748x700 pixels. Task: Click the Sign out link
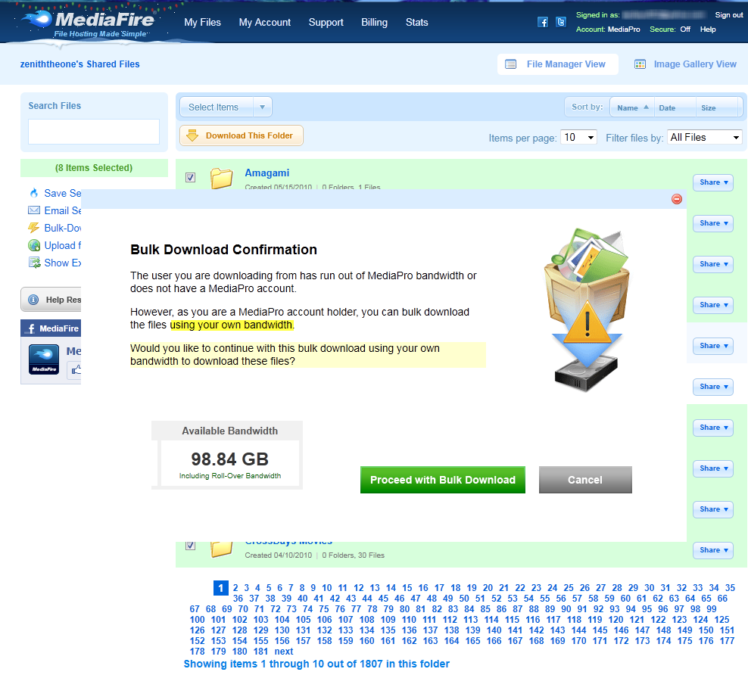click(728, 15)
